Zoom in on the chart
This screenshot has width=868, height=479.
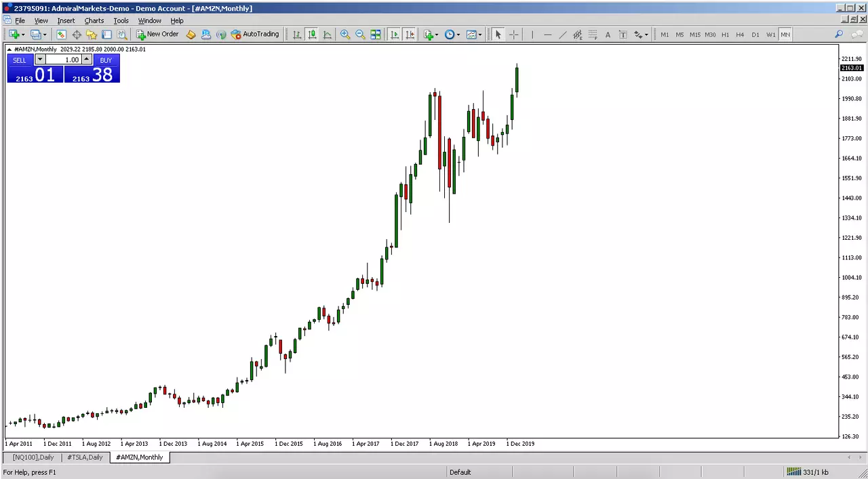pos(345,35)
